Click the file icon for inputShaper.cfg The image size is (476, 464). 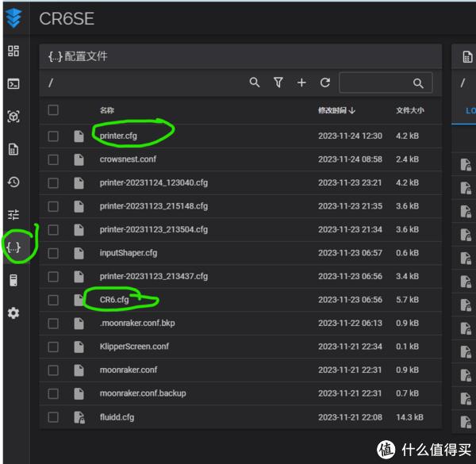pos(79,253)
